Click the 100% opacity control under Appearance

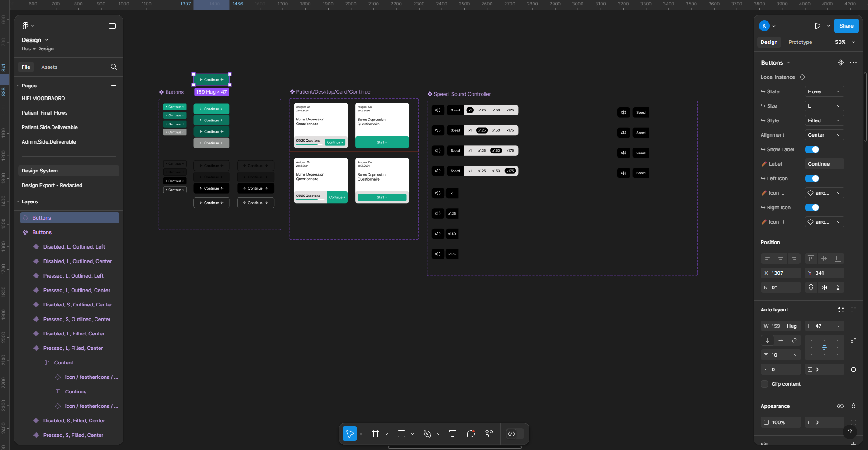coord(780,422)
